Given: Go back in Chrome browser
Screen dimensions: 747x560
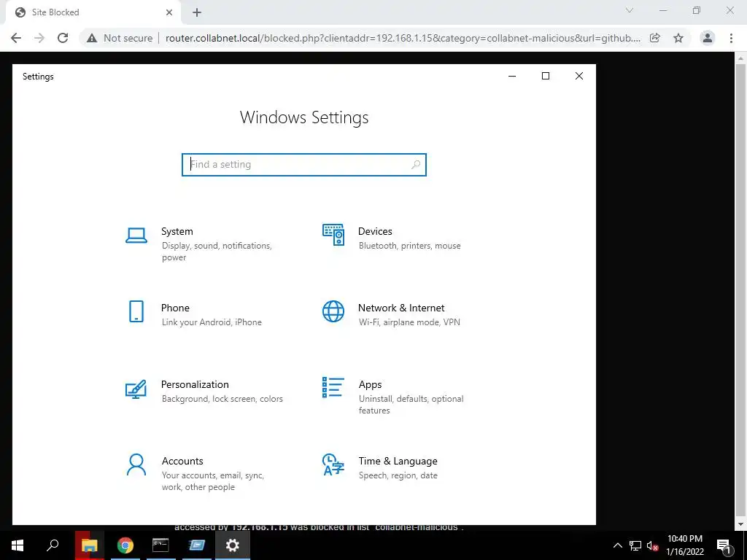Looking at the screenshot, I should click(x=16, y=38).
